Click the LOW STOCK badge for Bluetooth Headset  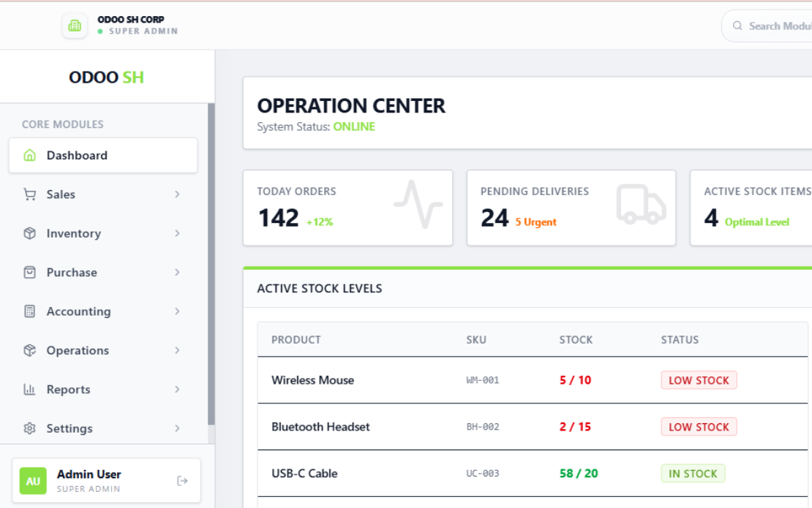(699, 427)
